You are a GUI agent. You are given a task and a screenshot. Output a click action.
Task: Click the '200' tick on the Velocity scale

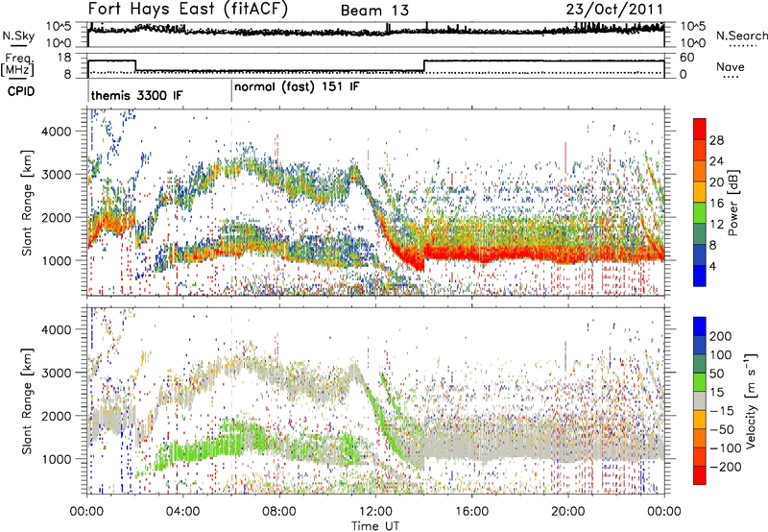tap(721, 336)
